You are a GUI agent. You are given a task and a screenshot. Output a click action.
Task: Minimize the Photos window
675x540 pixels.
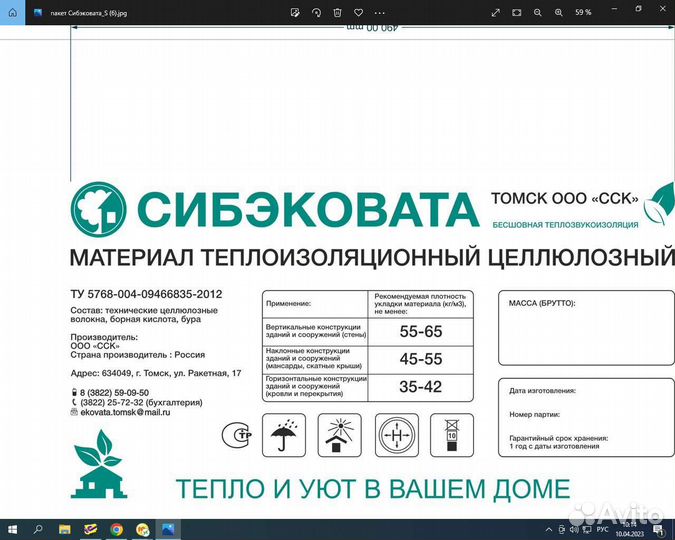[615, 9]
